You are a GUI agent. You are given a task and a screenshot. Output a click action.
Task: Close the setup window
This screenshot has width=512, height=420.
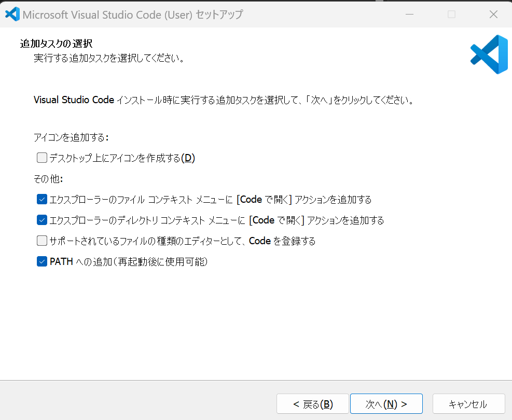[x=493, y=15]
